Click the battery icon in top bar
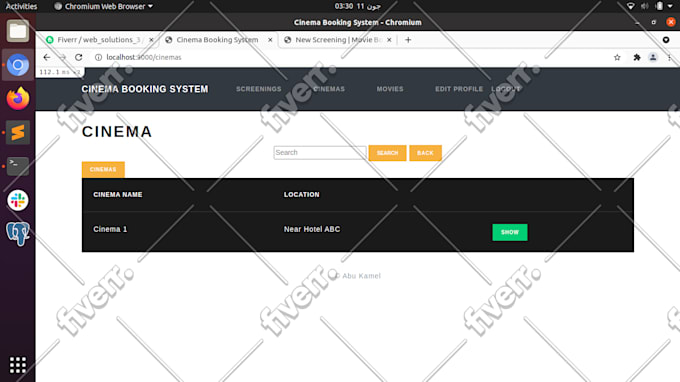This screenshot has height=382, width=680. 659,6
